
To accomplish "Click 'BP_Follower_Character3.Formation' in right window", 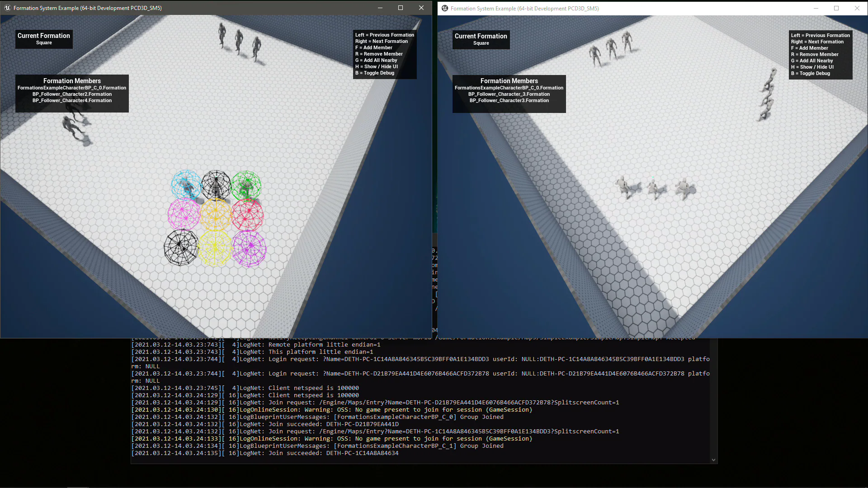I will (509, 101).
